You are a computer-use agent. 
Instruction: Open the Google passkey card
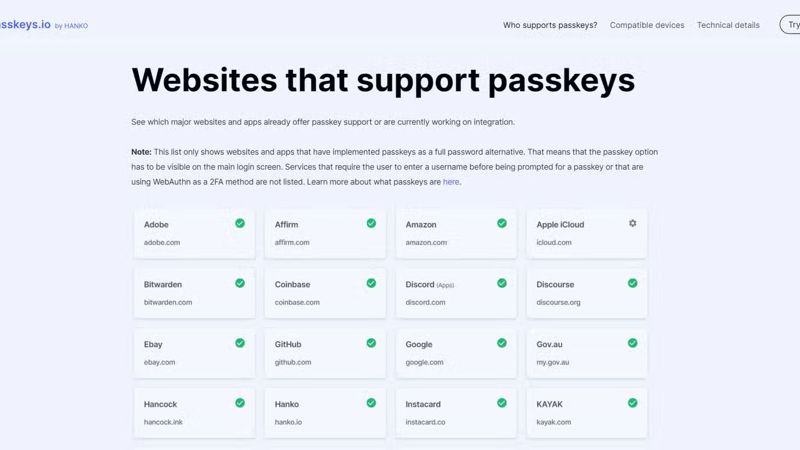coord(456,353)
